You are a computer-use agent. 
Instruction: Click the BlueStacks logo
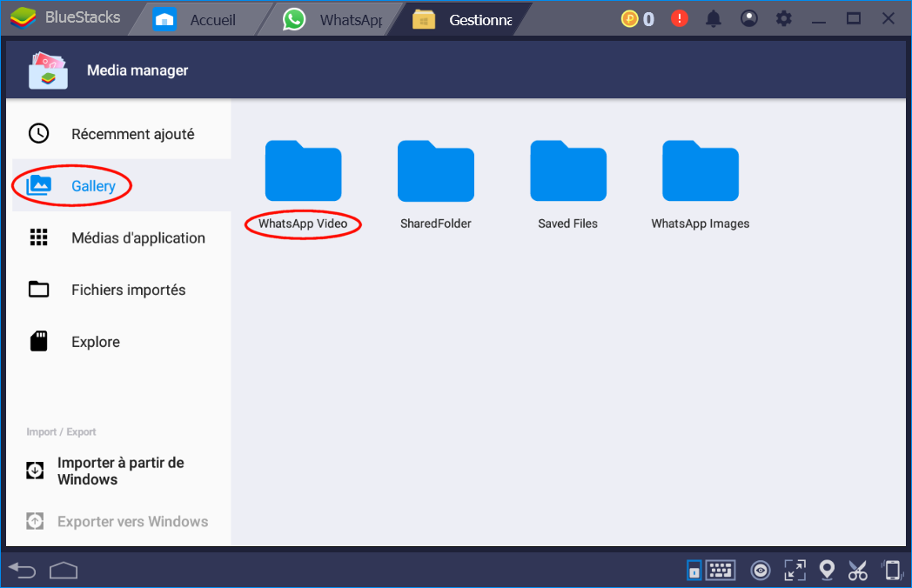pos(23,18)
